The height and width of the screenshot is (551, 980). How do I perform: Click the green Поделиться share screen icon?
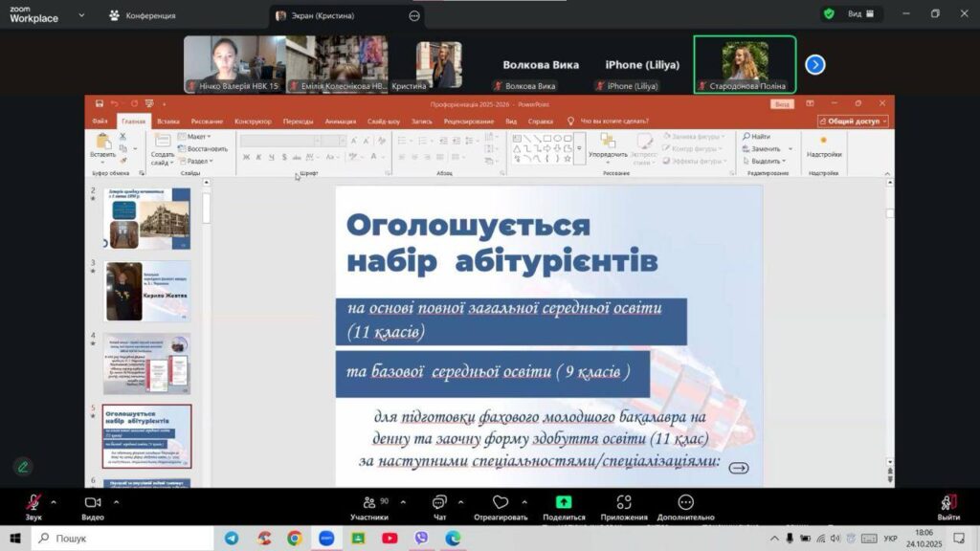tap(564, 502)
